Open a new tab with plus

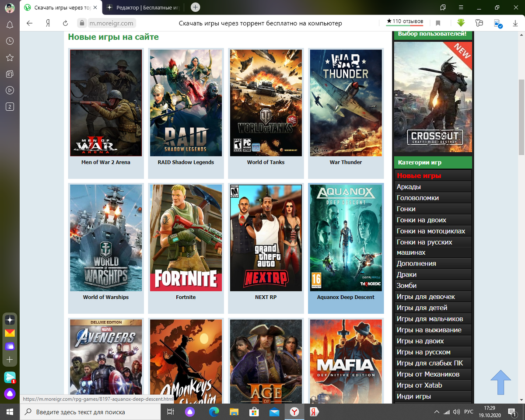196,7
